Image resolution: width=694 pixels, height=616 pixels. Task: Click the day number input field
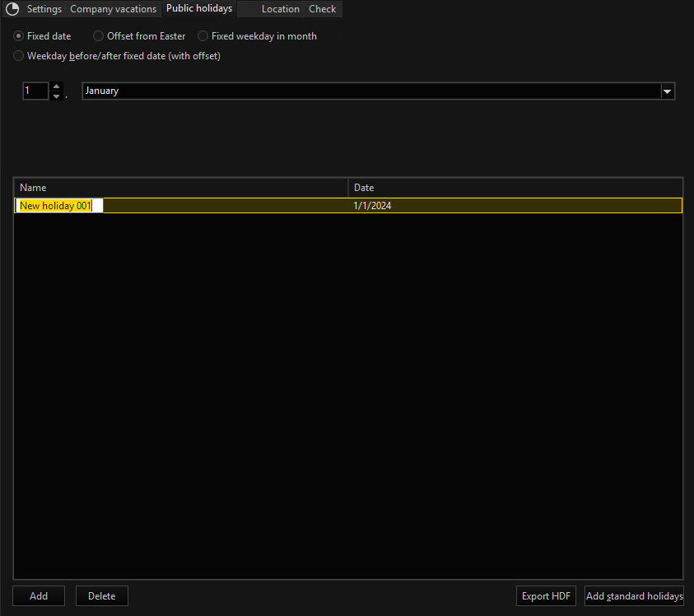tap(35, 91)
